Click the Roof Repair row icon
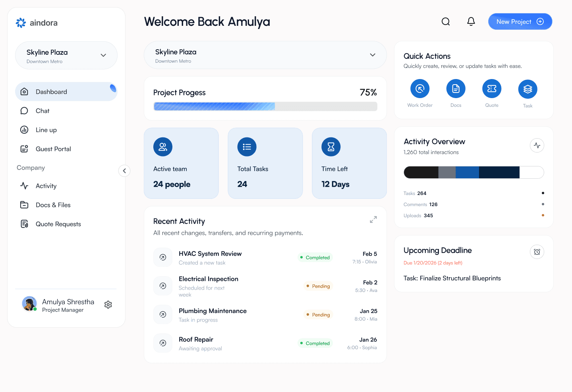Image resolution: width=572 pixels, height=392 pixels. (163, 343)
